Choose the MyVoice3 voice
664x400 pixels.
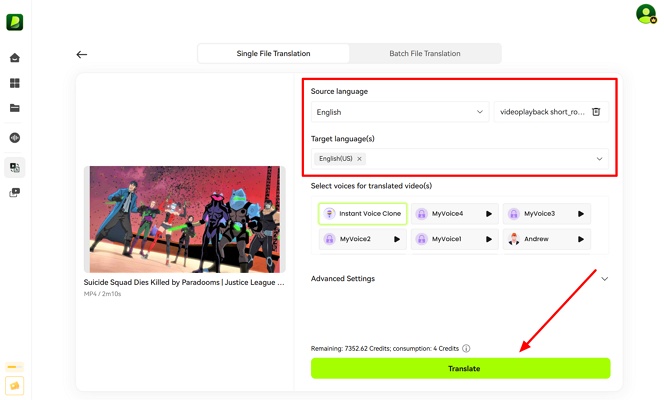pos(546,214)
